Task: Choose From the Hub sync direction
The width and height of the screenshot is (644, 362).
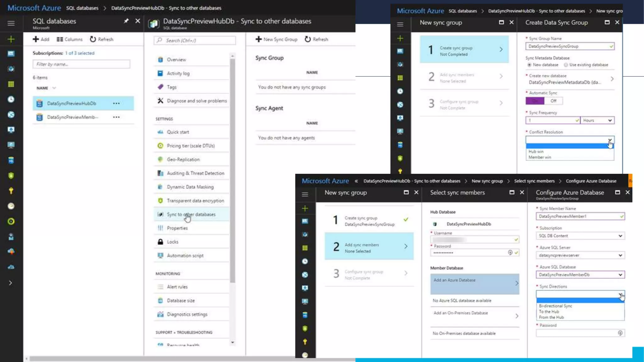Action: tap(580, 317)
